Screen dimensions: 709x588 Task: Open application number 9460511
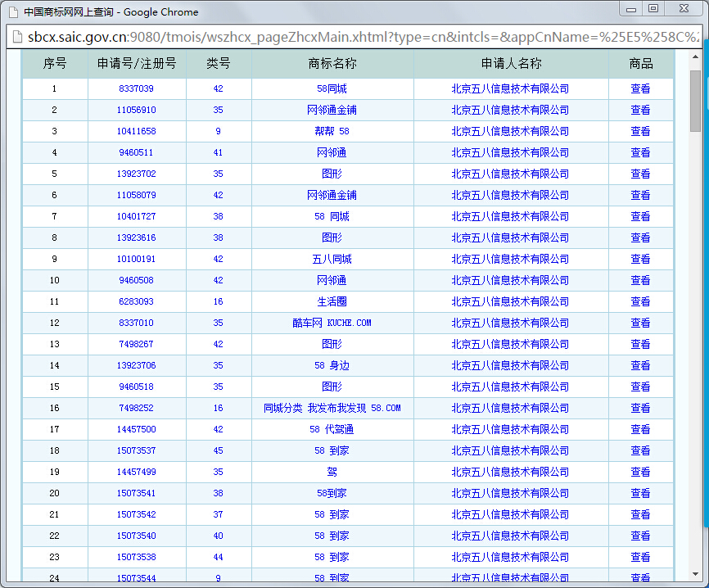tap(136, 152)
